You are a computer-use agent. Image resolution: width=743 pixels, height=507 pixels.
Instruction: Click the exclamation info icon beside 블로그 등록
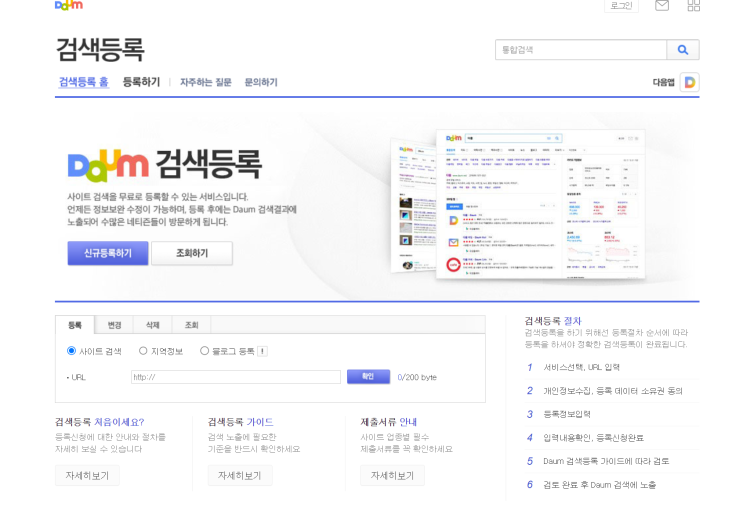pos(263,351)
